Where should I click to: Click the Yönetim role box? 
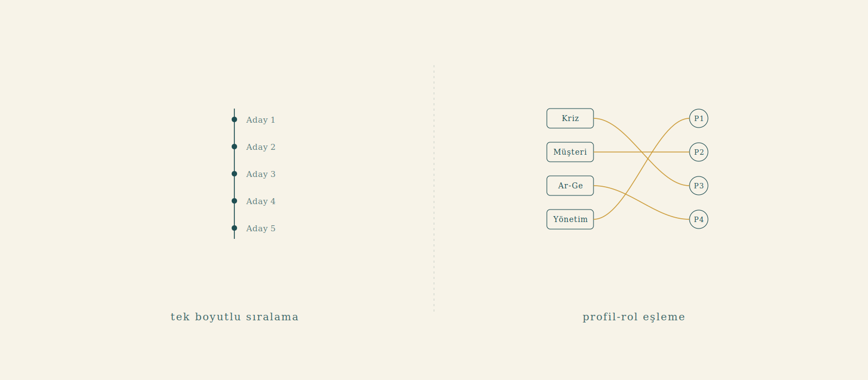[x=570, y=219]
